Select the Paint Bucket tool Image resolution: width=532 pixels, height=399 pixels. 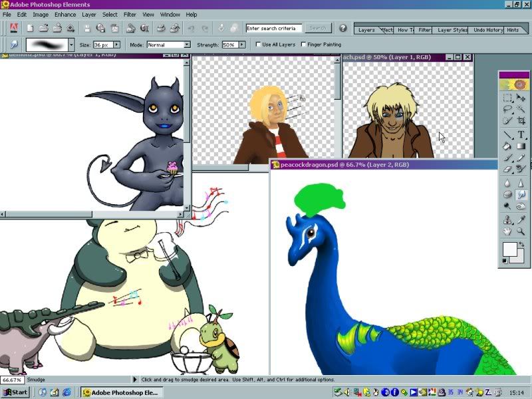click(507, 146)
